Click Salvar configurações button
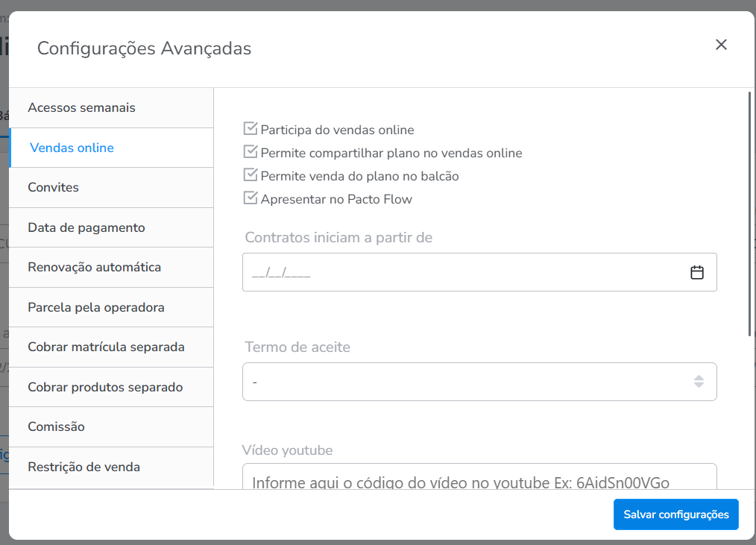 (675, 514)
